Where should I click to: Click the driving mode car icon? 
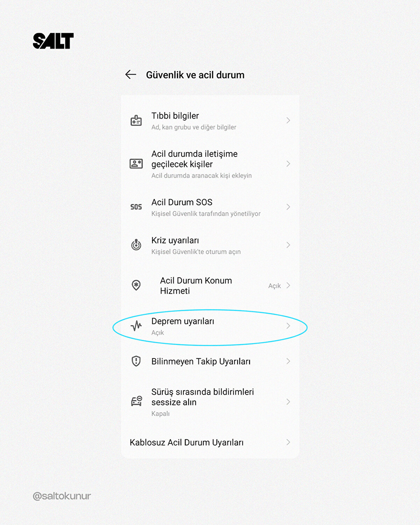pyautogui.click(x=136, y=401)
